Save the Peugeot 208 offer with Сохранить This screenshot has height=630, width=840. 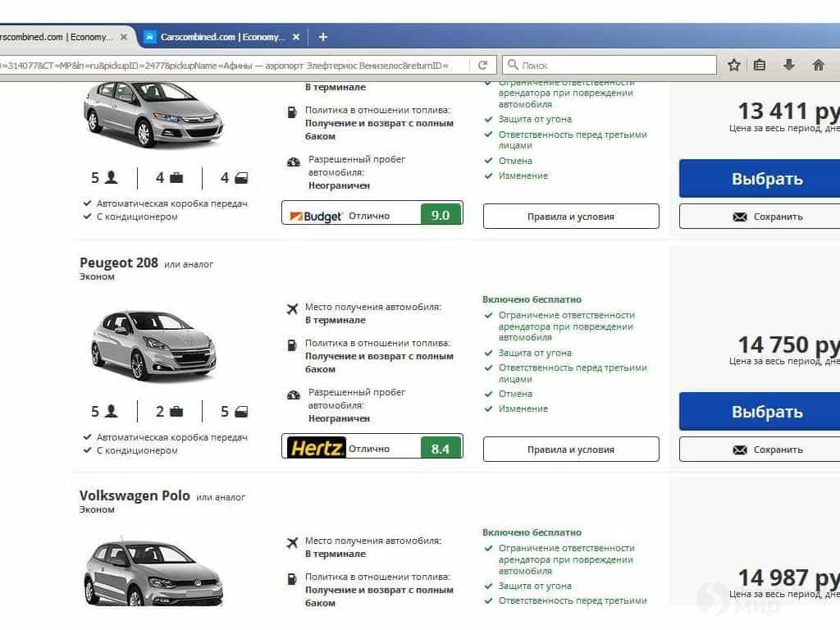[x=760, y=450]
